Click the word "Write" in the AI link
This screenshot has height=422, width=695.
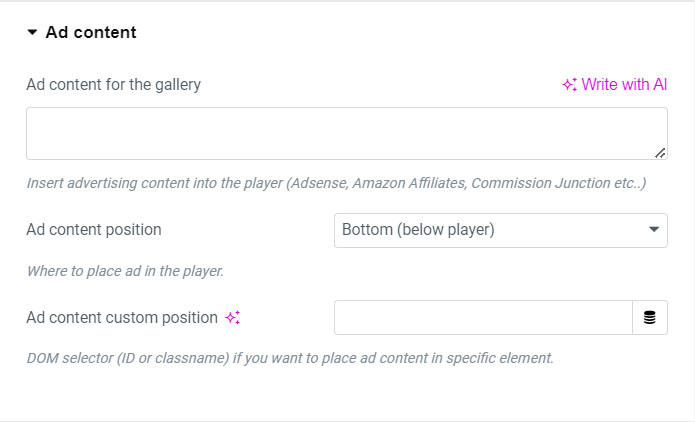click(x=600, y=85)
